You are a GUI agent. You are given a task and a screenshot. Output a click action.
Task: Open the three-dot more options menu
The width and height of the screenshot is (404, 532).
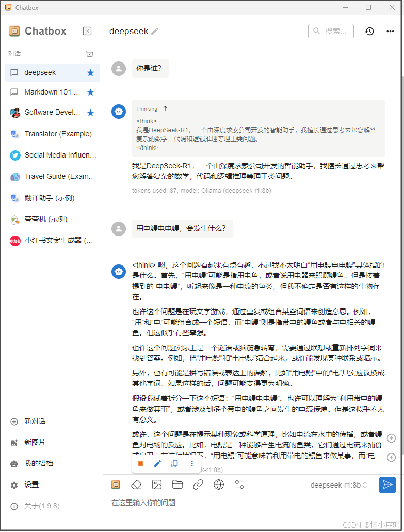[x=390, y=31]
